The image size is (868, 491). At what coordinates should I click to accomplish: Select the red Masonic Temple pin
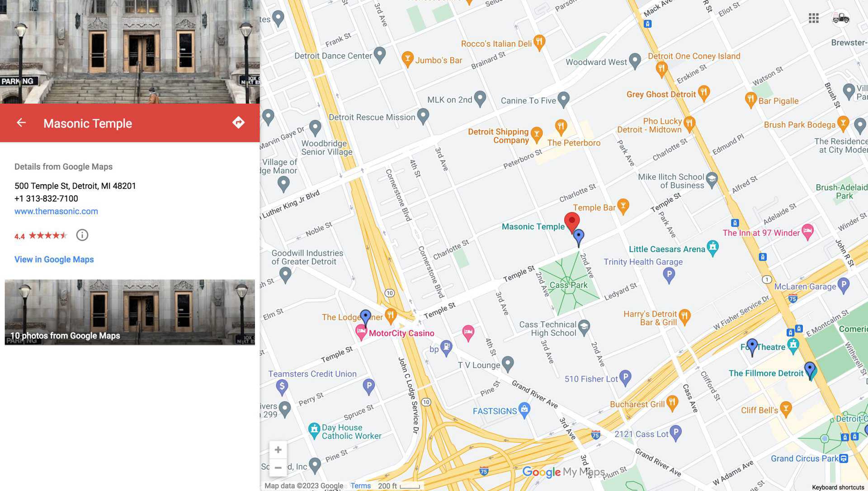pyautogui.click(x=572, y=222)
